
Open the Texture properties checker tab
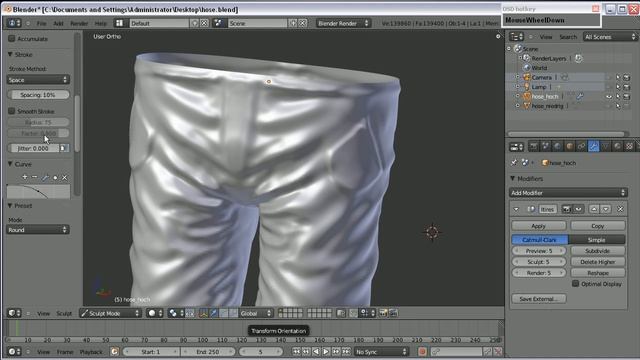click(629, 146)
